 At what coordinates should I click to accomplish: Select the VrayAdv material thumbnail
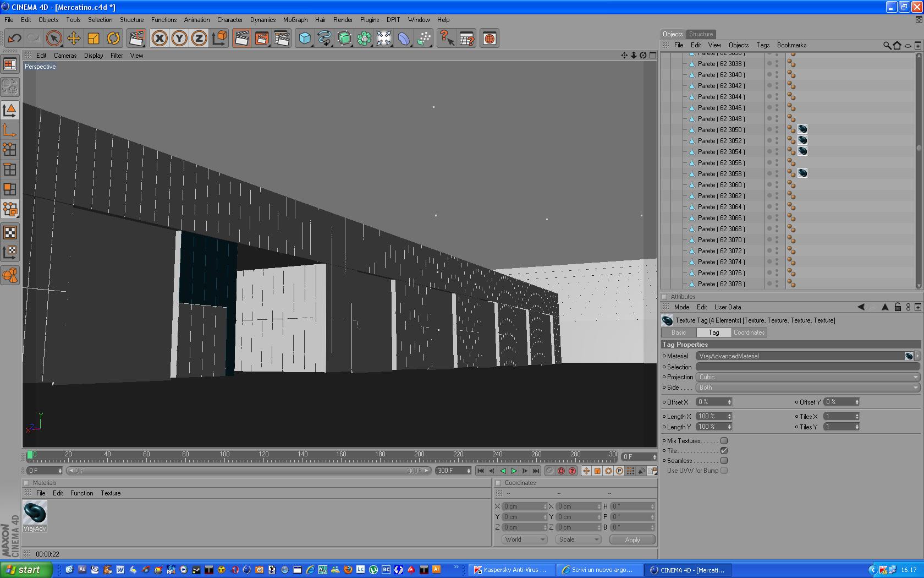[35, 516]
